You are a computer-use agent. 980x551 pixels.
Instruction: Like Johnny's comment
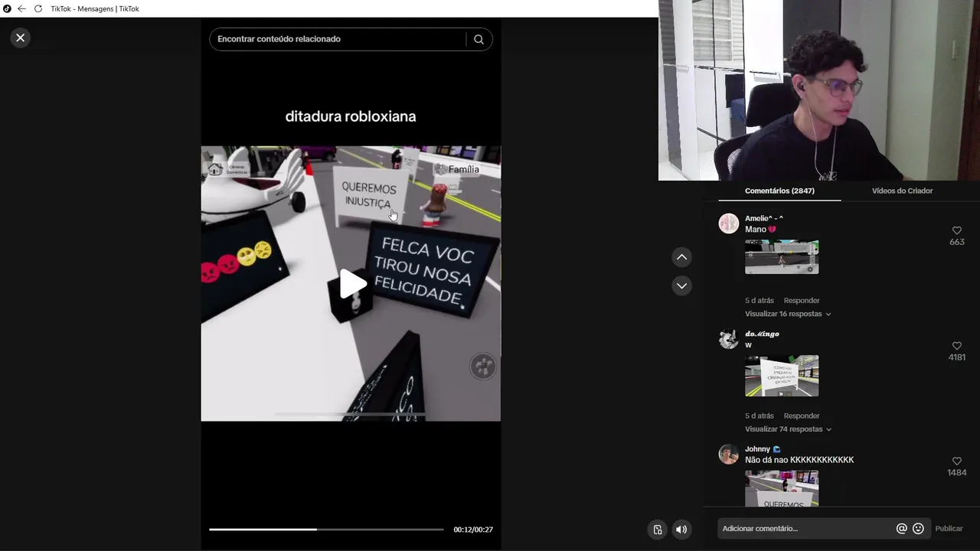[956, 461]
